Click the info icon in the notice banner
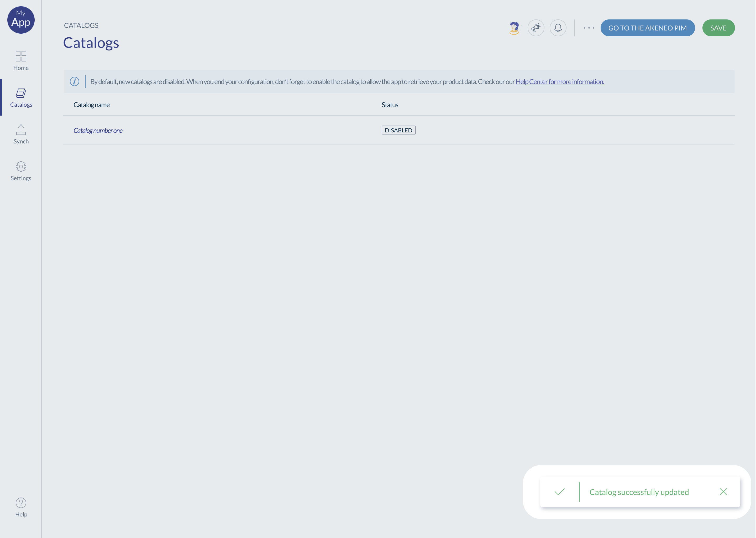Viewport: 756px width, 538px height. click(x=75, y=81)
